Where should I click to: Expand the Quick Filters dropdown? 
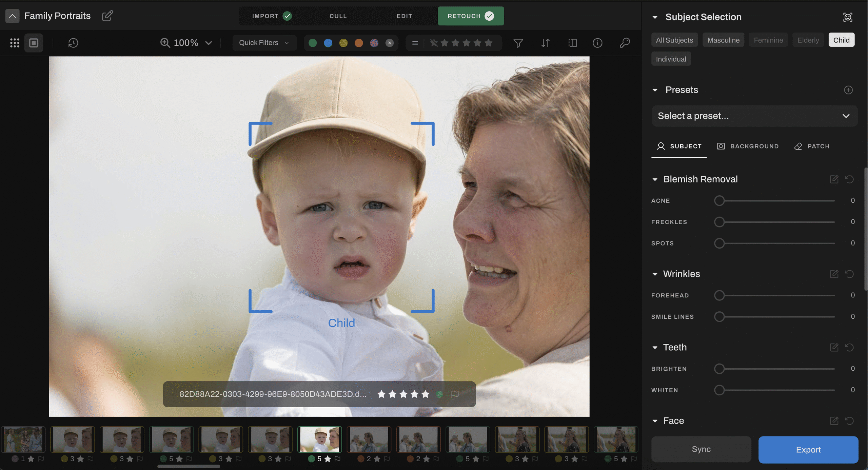tap(264, 43)
